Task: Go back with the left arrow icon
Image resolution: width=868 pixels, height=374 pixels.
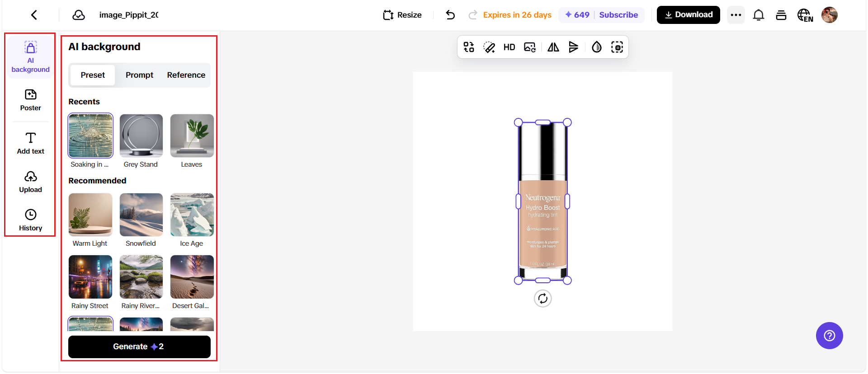Action: click(34, 15)
